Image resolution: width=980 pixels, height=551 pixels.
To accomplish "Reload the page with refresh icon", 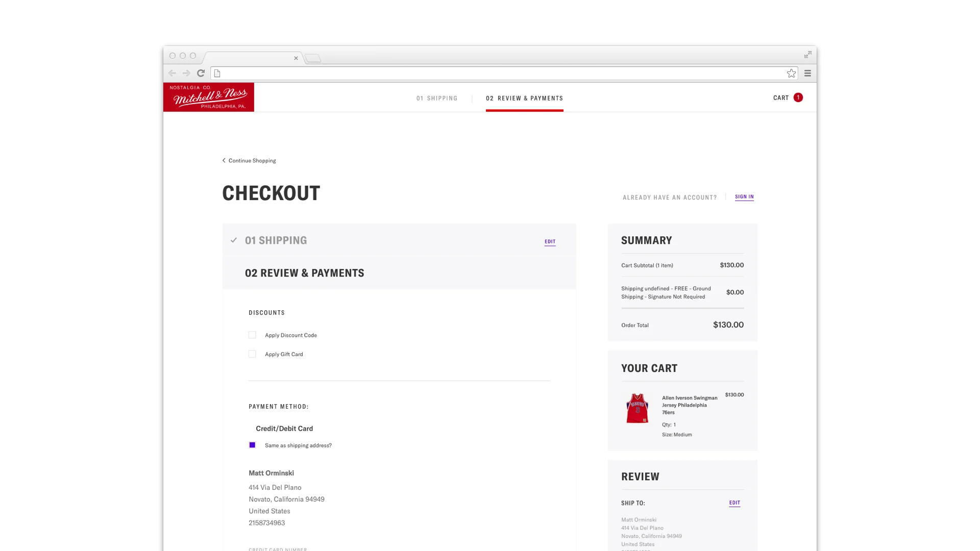I will coord(201,73).
